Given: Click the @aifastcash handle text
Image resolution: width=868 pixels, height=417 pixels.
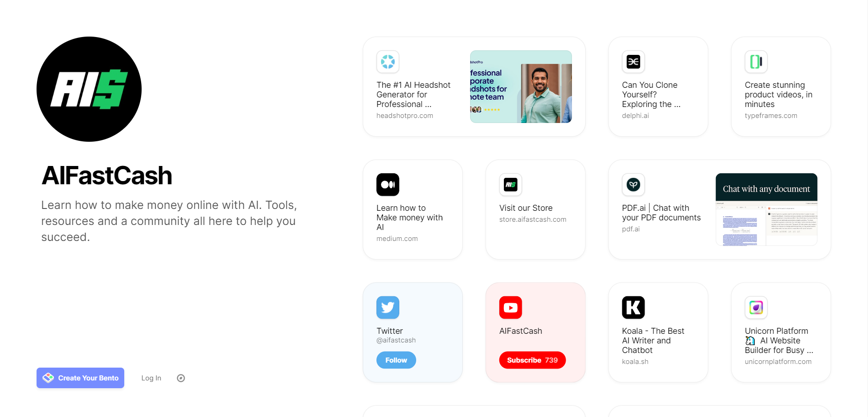Looking at the screenshot, I should pos(396,340).
